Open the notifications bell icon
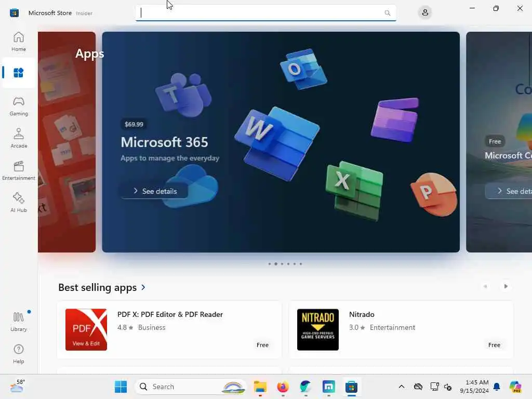This screenshot has height=399, width=532. [x=497, y=387]
